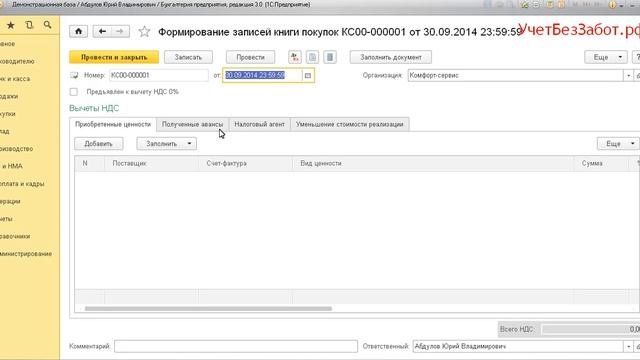
Task: Go forward with the right arrow button
Action: click(x=120, y=31)
